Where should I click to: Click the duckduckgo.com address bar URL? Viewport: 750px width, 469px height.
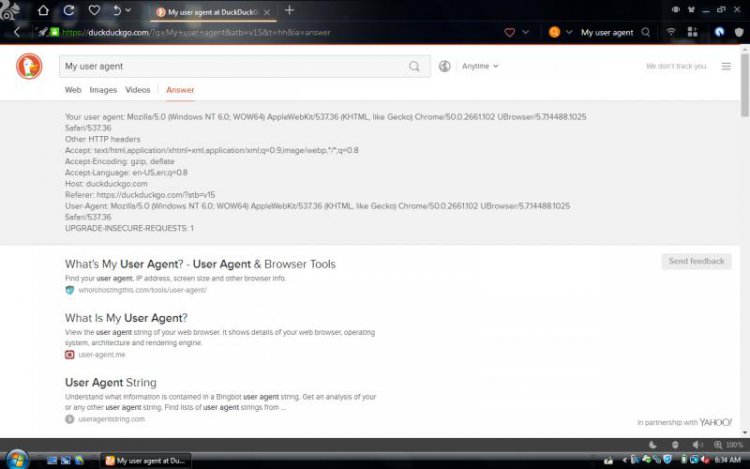(196, 33)
